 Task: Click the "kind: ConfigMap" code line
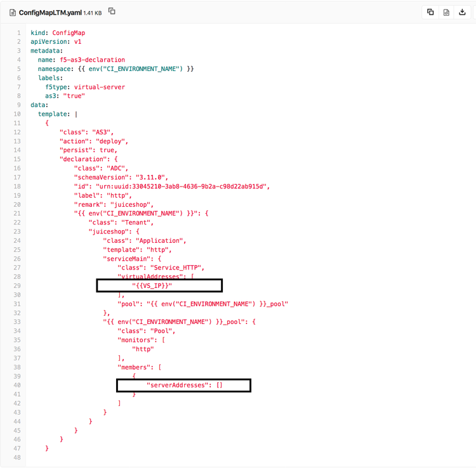[58, 33]
